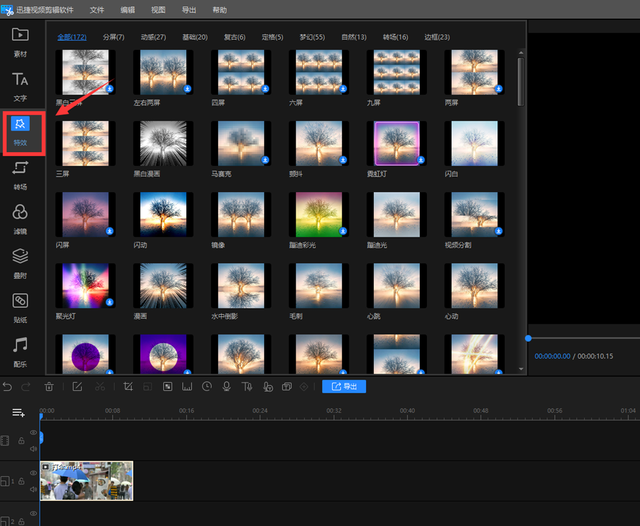Click the effects panel vertical scrollbar
Viewport: 640px width, 526px height.
click(x=521, y=82)
